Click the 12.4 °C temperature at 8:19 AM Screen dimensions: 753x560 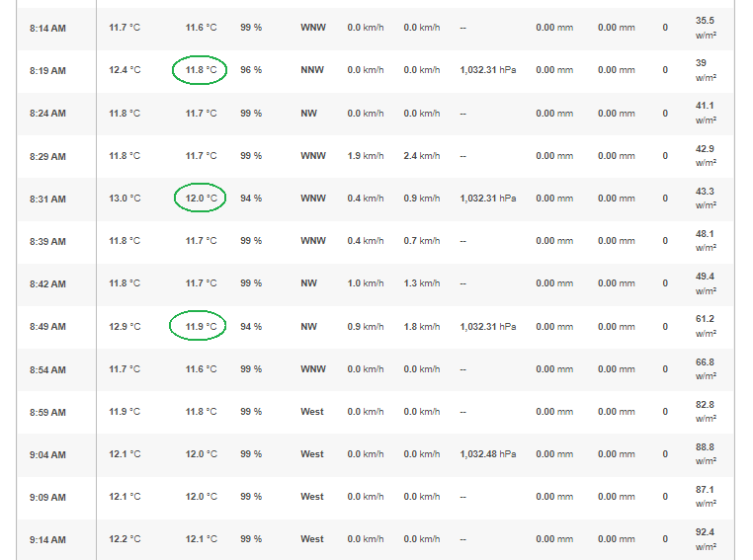(125, 70)
